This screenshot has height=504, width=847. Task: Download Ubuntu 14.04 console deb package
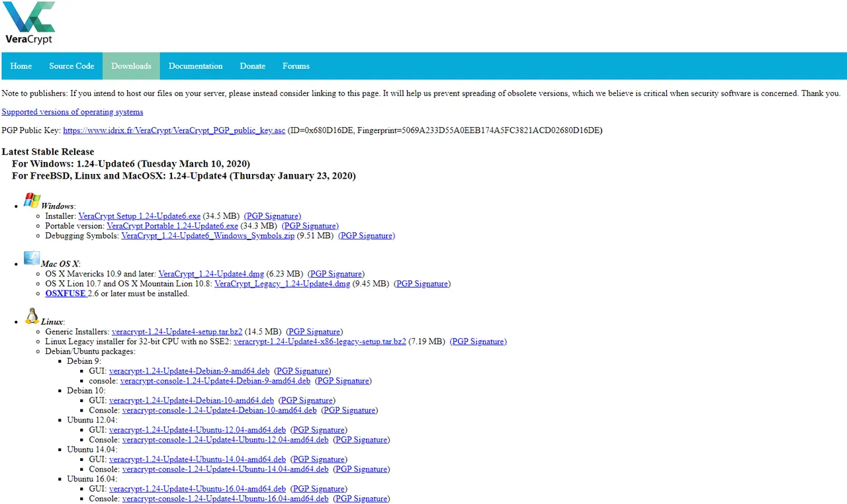(225, 469)
